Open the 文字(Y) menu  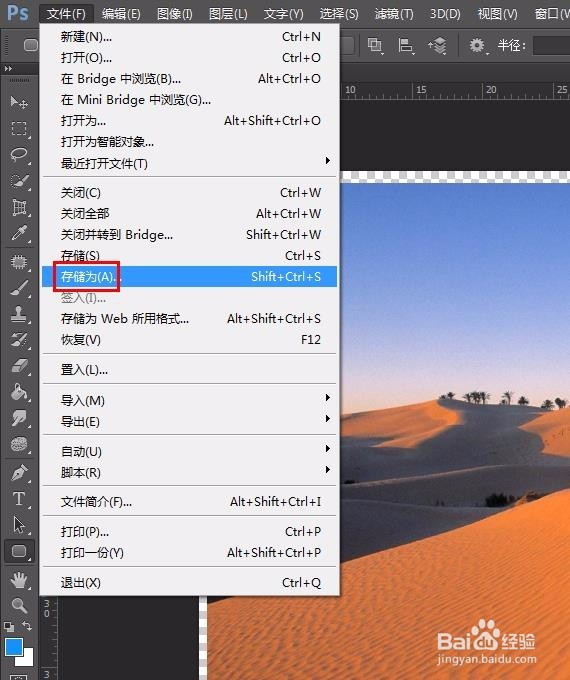click(284, 14)
